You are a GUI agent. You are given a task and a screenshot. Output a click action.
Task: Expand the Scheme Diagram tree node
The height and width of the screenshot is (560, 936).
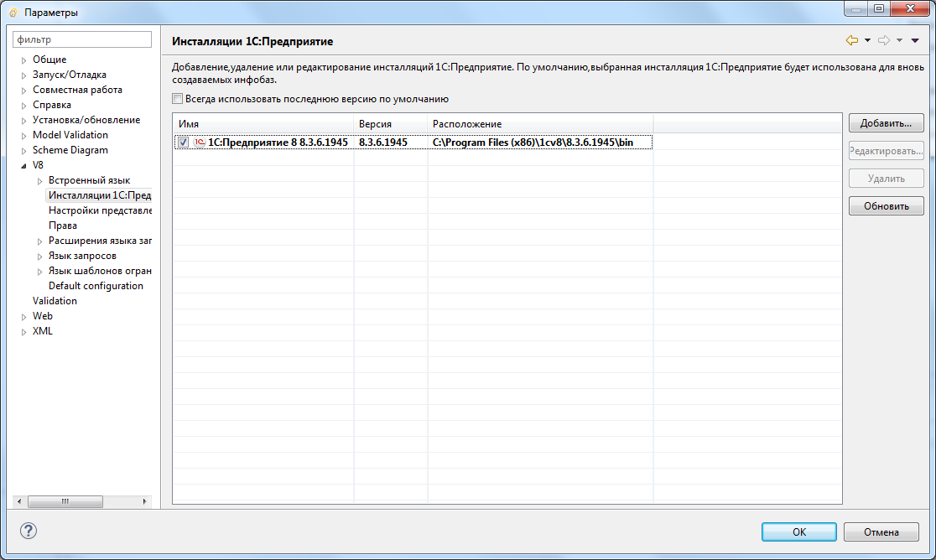23,151
